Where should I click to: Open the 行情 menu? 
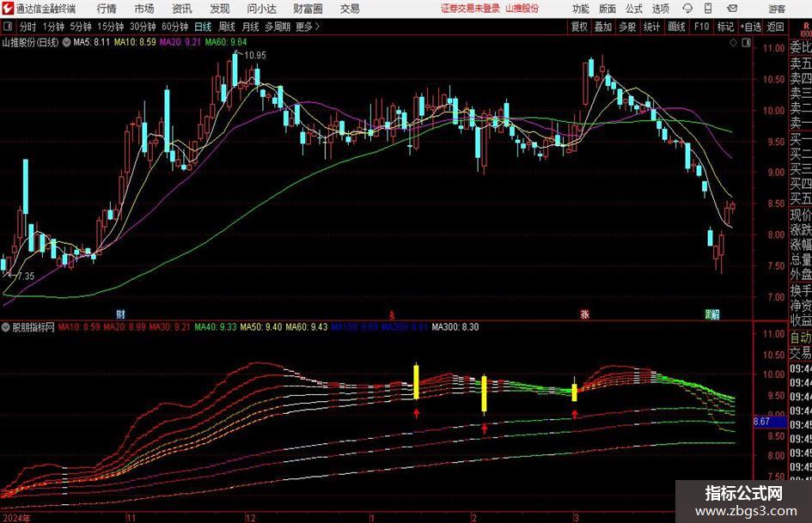(107, 9)
